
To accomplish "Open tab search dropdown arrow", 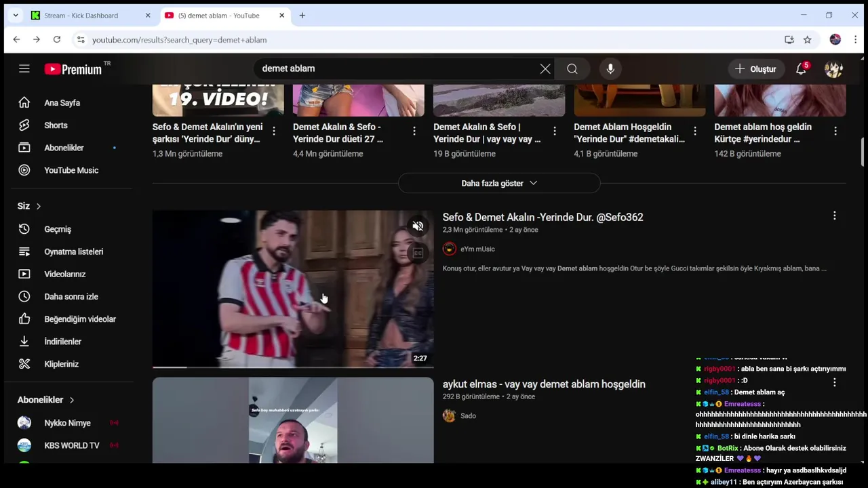I will 16,16.
